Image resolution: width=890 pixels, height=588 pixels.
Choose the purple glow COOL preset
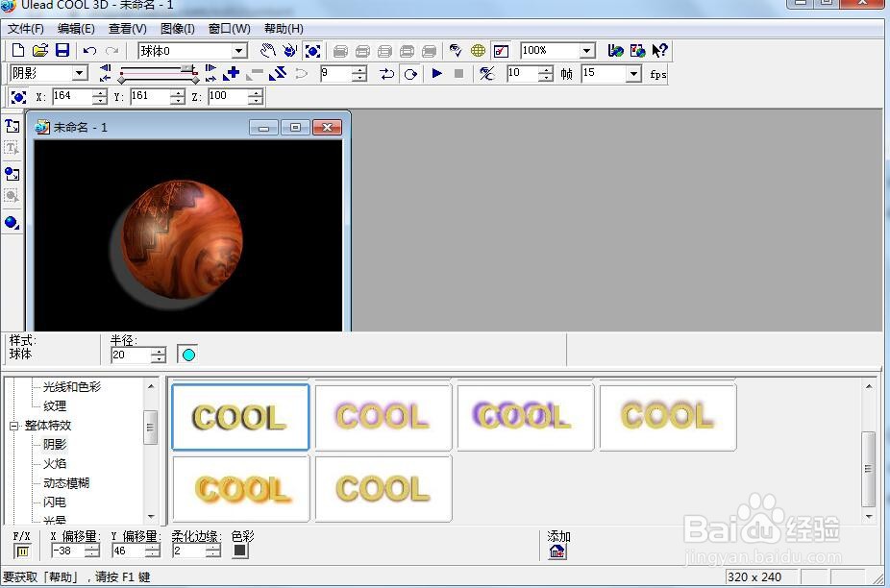point(383,417)
